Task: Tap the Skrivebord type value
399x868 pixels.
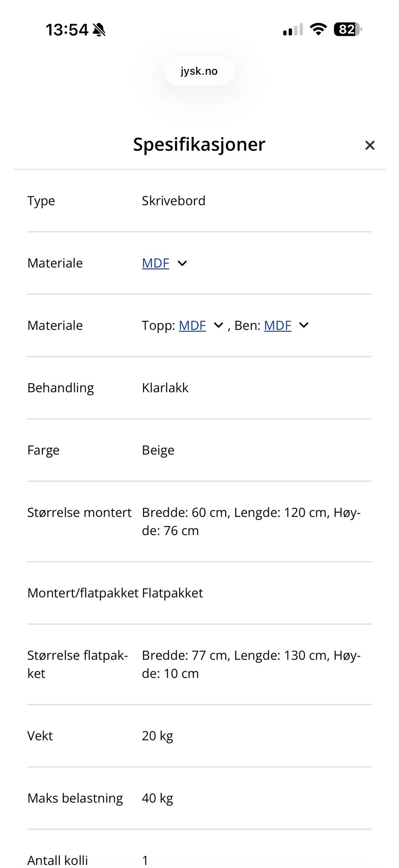Action: pyautogui.click(x=173, y=201)
